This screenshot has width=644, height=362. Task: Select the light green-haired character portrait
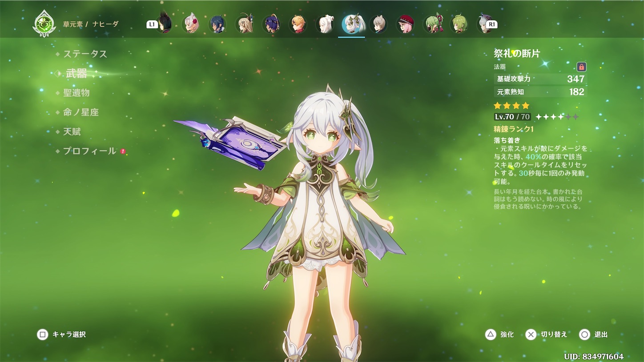tap(459, 24)
